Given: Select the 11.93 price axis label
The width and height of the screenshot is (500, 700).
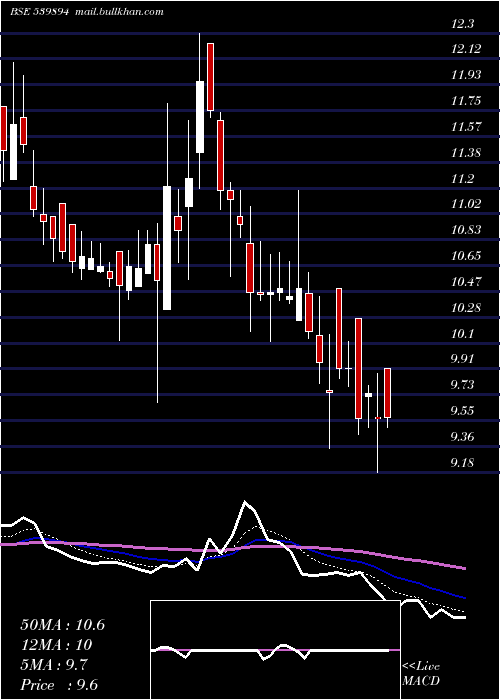Looking at the screenshot, I should pyautogui.click(x=466, y=75).
